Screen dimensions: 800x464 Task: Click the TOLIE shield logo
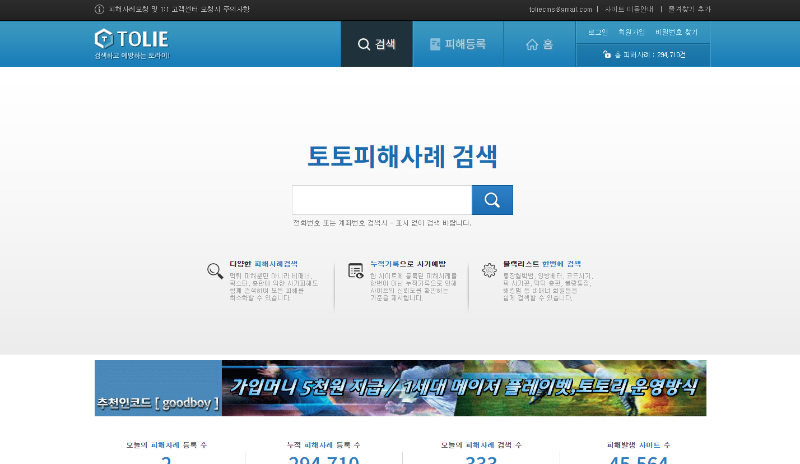point(103,39)
